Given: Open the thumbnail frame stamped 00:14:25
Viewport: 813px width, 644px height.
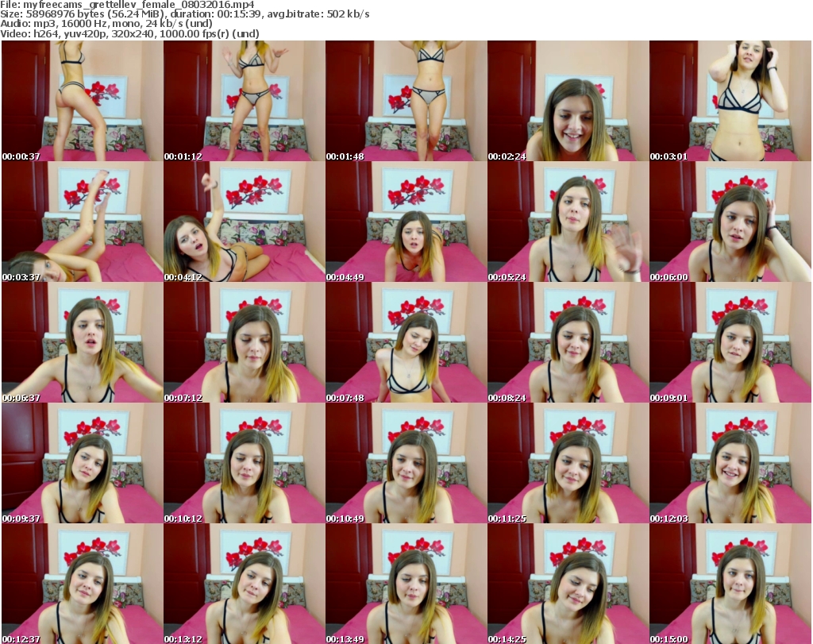Looking at the screenshot, I should 568,584.
